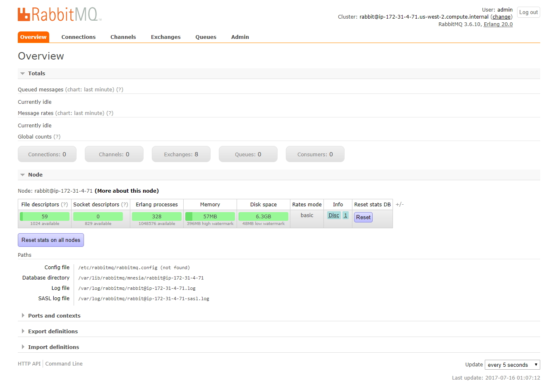Switch to the Queues tab

(206, 37)
